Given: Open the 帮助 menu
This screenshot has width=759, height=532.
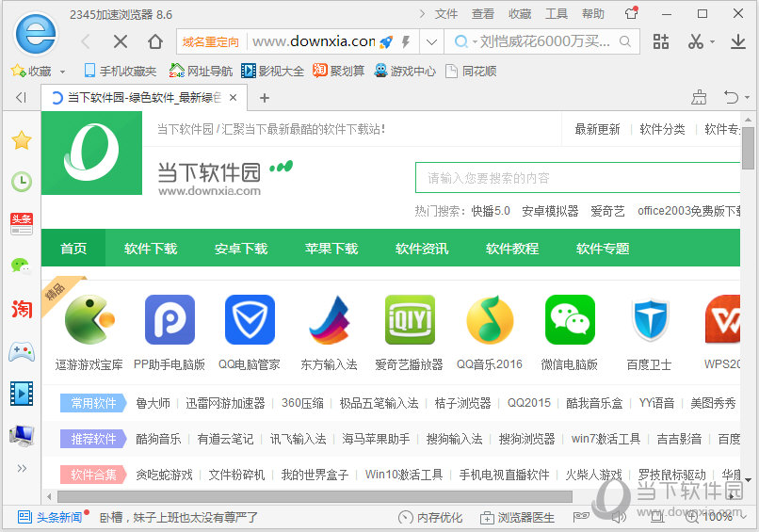Looking at the screenshot, I should coord(593,14).
